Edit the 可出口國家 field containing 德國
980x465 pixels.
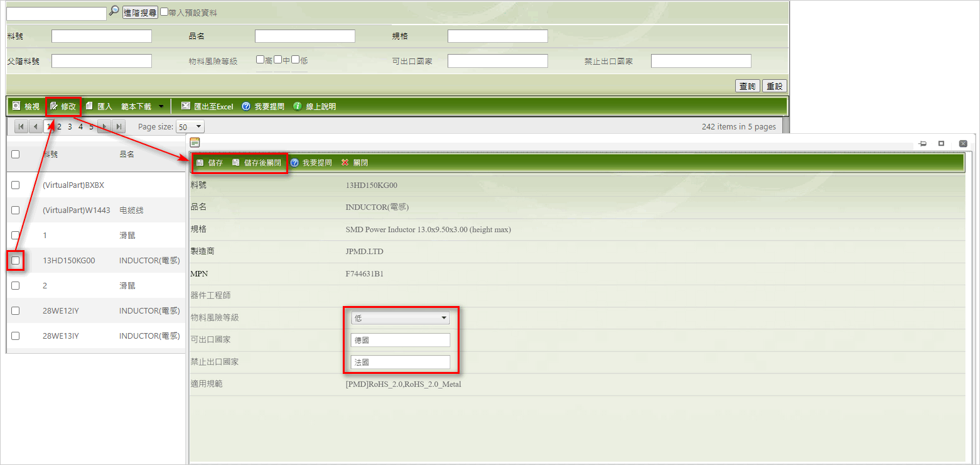[401, 340]
